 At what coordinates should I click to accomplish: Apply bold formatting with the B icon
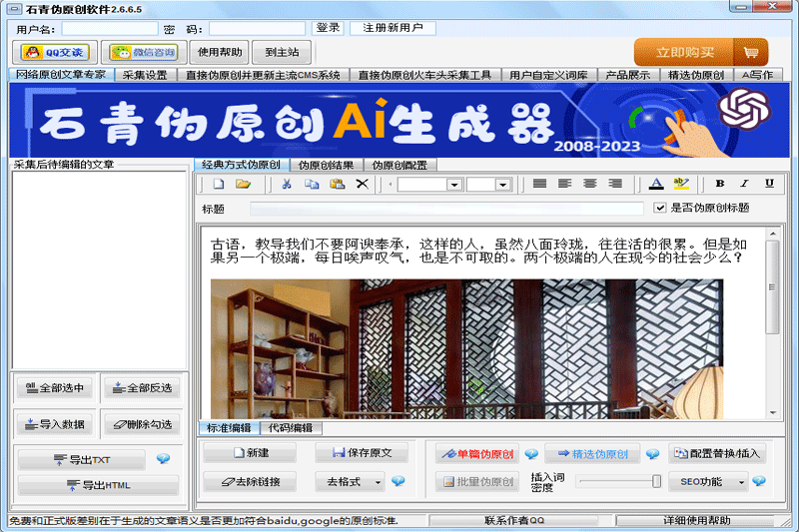(719, 184)
